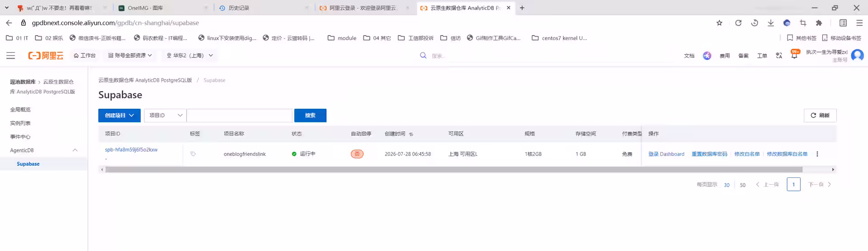The height and width of the screenshot is (251, 868).
Task: Open 账号全部资源 dropdown
Action: coord(130,56)
